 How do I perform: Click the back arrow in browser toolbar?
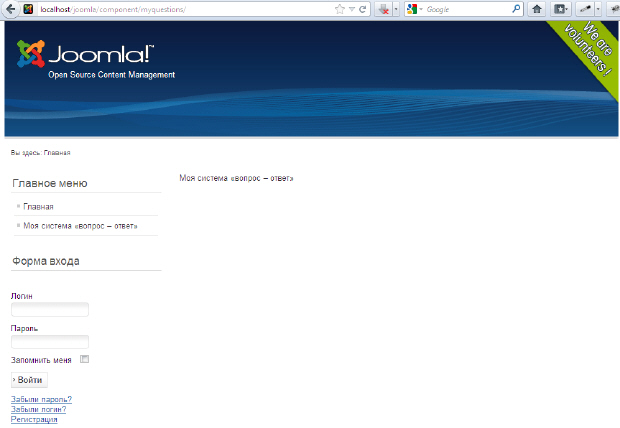[x=9, y=9]
